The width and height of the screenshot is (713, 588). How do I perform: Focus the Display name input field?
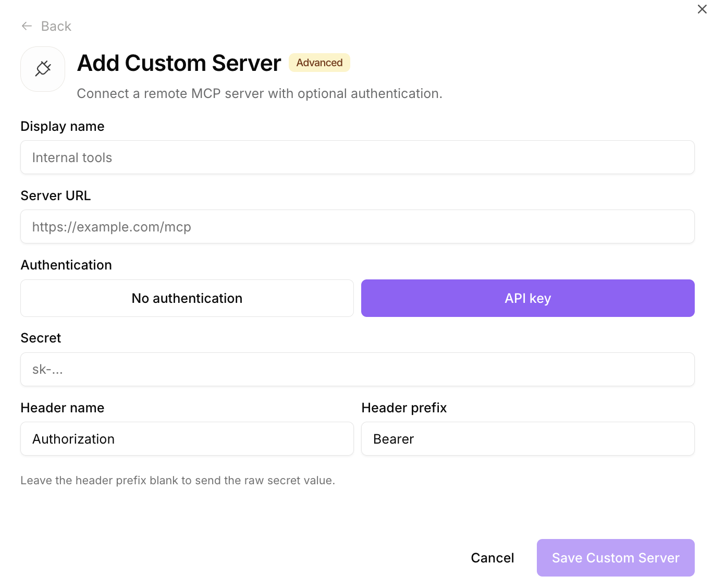[357, 157]
